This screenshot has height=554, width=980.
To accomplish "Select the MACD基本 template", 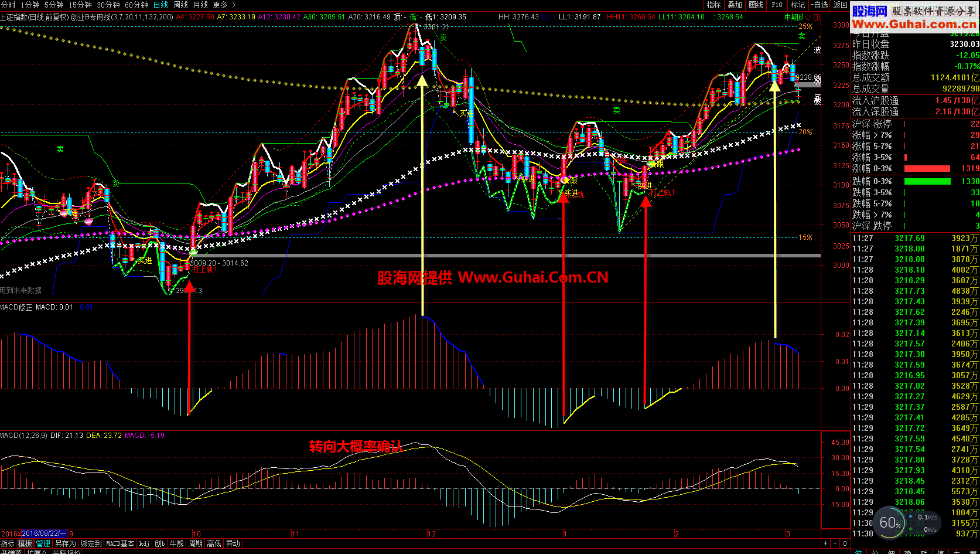I will click(x=120, y=544).
